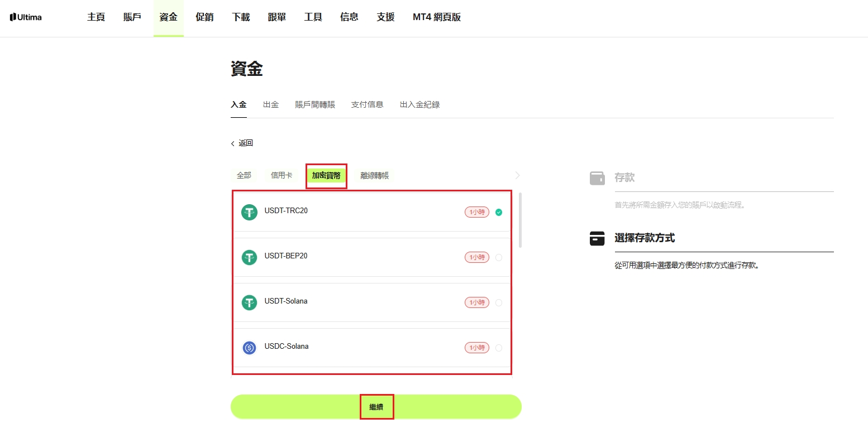Select the USDT-BEP20 radio button

point(499,257)
